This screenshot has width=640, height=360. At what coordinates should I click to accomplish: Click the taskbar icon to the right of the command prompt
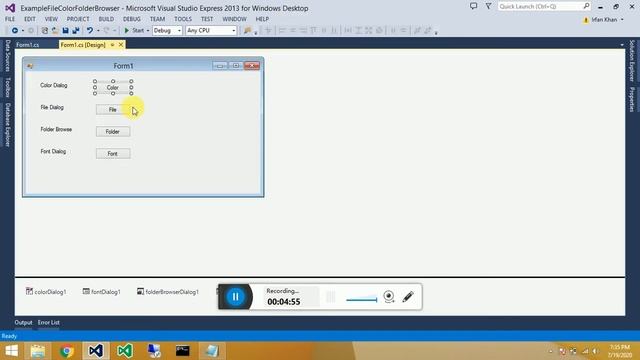(212, 351)
